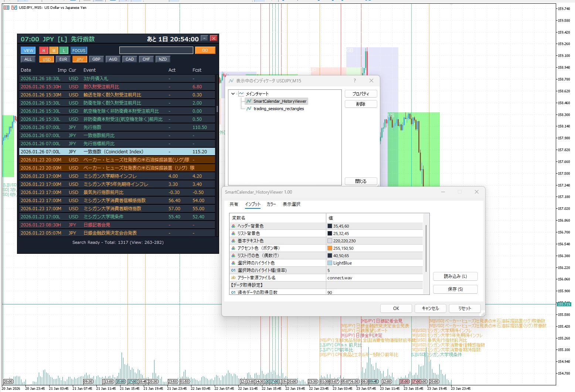Toggle the USD currency filter

click(47, 59)
